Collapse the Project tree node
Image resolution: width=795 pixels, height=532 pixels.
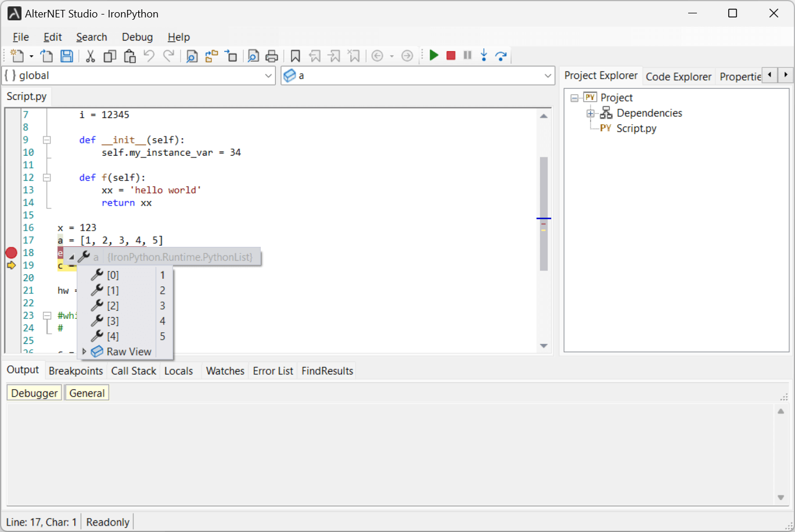tap(574, 98)
